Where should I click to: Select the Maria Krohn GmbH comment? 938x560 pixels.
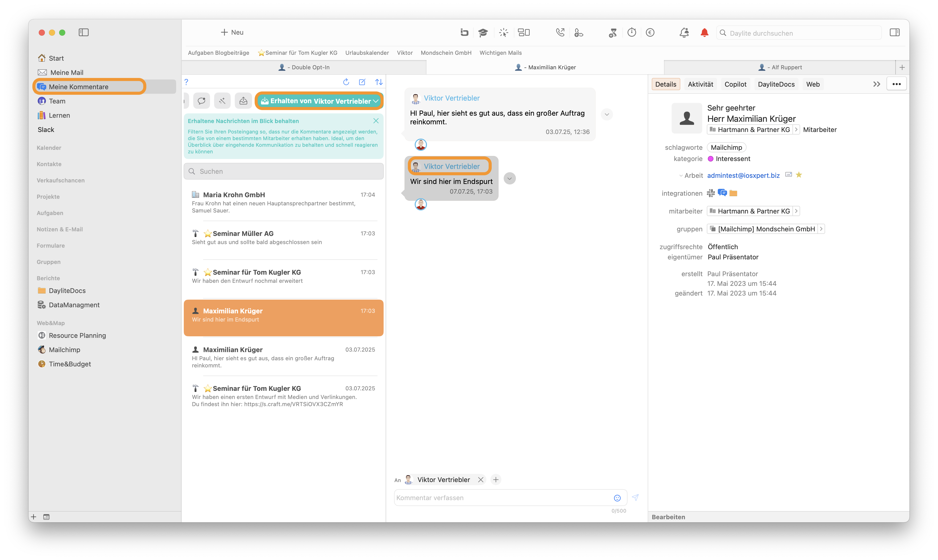click(x=283, y=202)
